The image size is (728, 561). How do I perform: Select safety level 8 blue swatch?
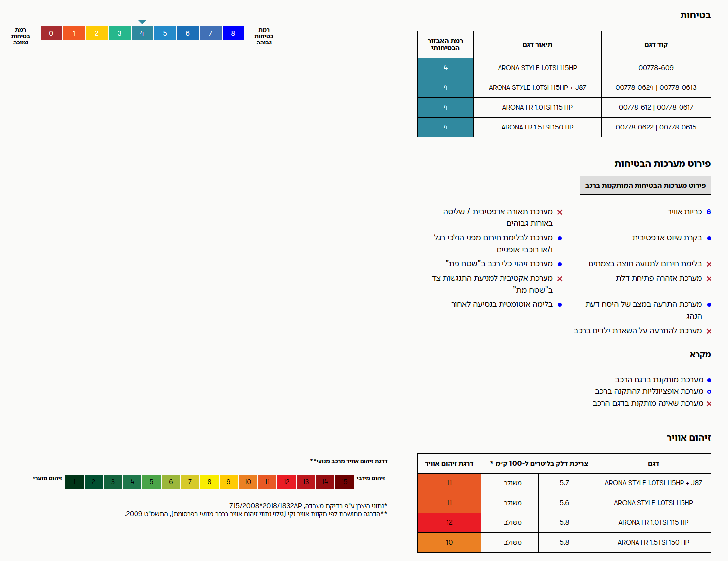click(233, 33)
